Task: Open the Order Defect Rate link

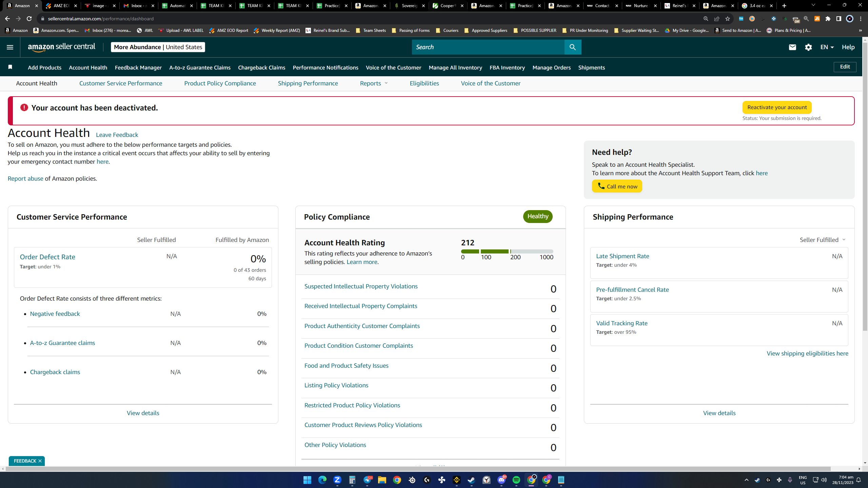Action: coord(47,257)
